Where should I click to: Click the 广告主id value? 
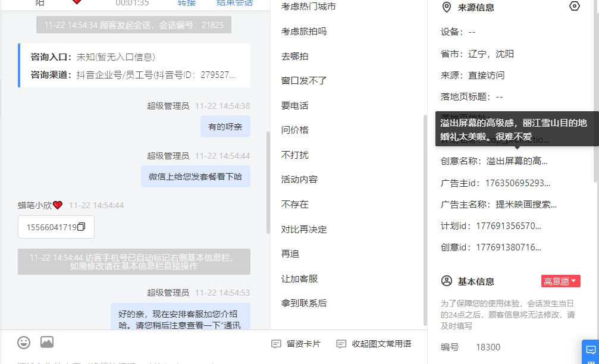pos(518,183)
